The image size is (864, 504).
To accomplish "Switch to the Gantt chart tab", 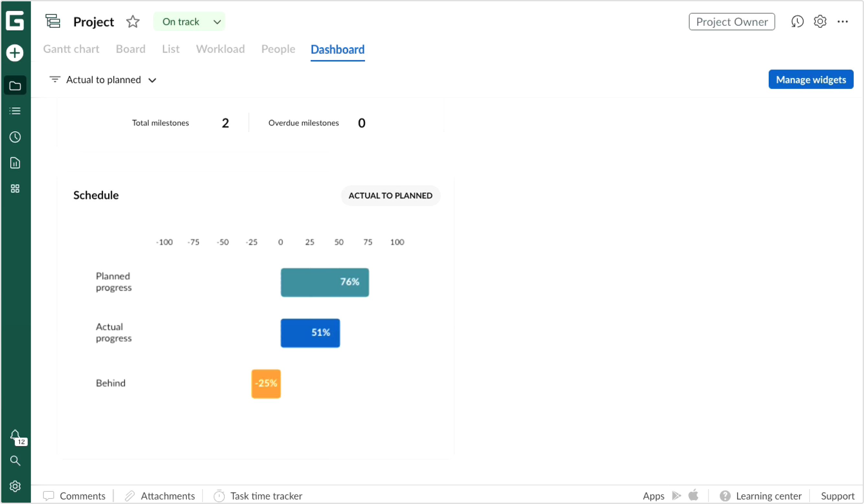I will (71, 49).
